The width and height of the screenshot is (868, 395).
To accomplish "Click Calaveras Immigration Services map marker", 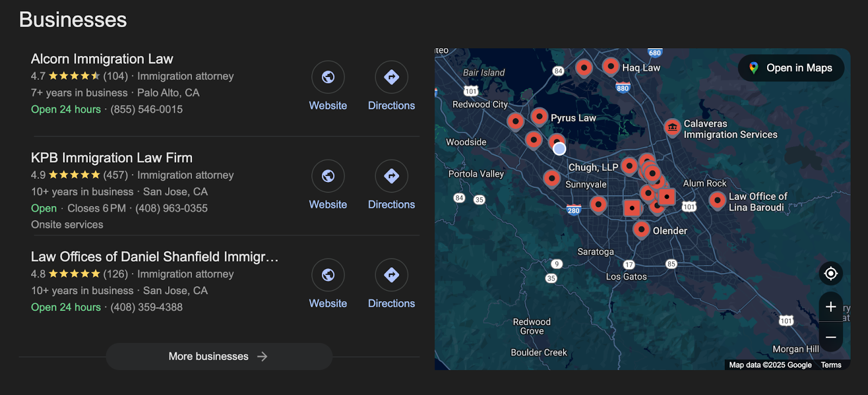I will 672,127.
